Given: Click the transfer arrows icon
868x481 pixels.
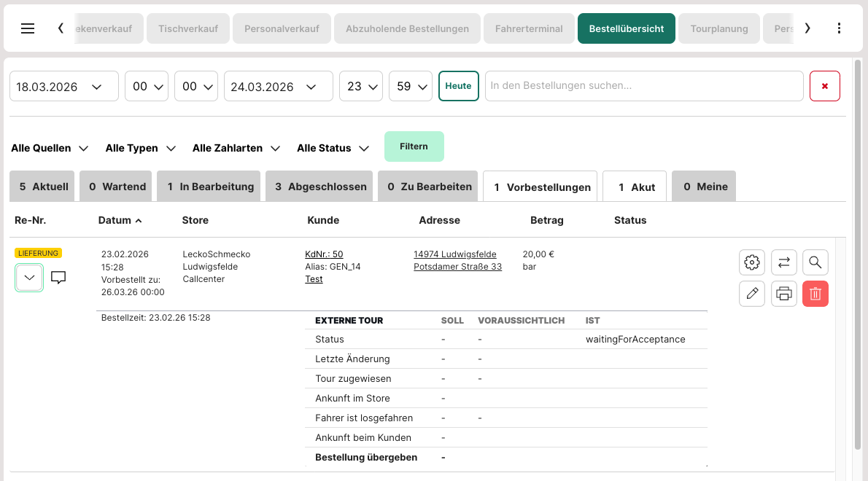Looking at the screenshot, I should coord(784,262).
